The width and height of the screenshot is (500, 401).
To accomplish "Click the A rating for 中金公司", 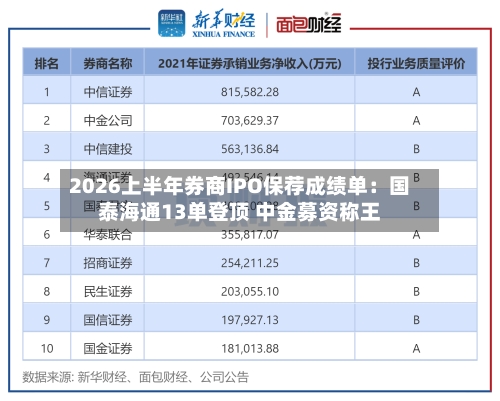I will click(x=416, y=120).
